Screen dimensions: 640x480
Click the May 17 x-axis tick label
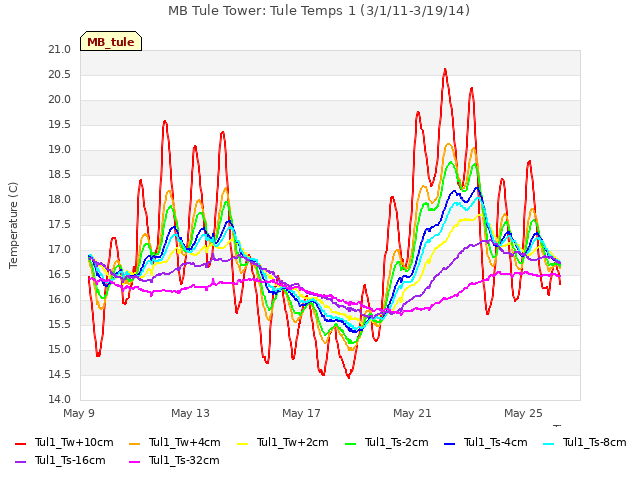pyautogui.click(x=301, y=413)
